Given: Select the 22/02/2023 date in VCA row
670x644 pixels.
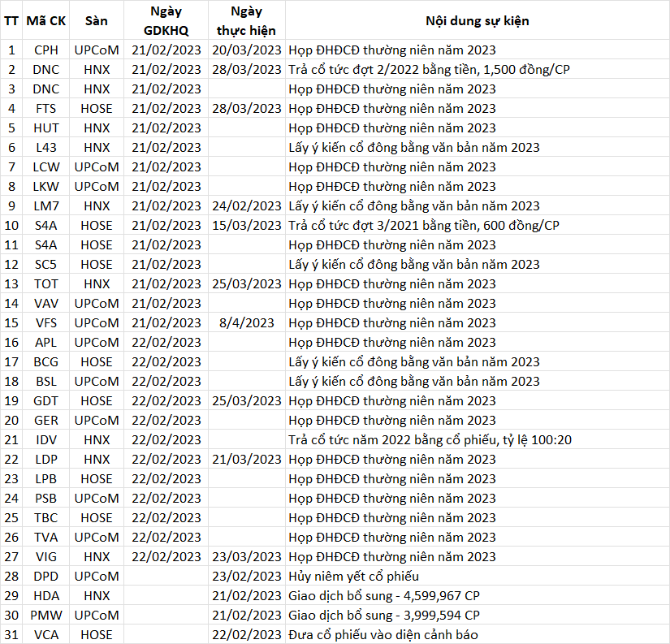Looking at the screenshot, I should (247, 634).
